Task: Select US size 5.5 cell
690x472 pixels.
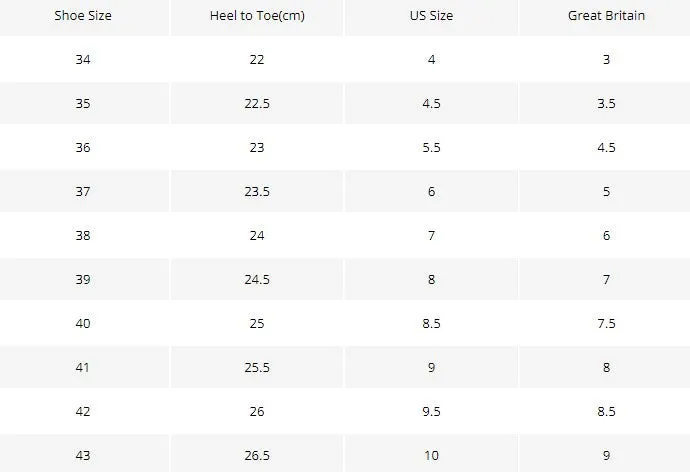Action: pos(431,147)
